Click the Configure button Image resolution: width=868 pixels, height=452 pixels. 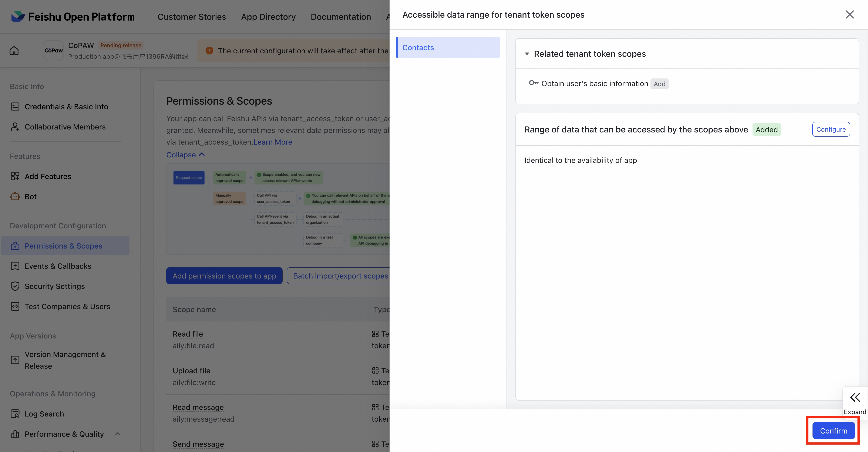[x=831, y=129]
